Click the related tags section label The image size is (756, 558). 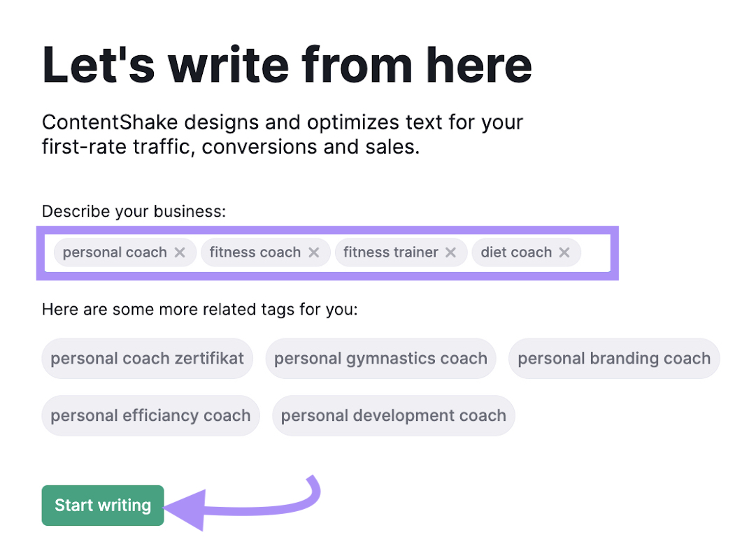tap(199, 309)
